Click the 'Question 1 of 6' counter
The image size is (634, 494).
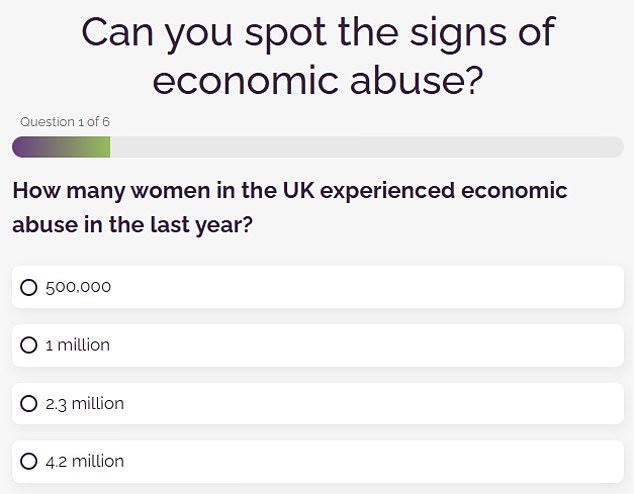tap(65, 122)
